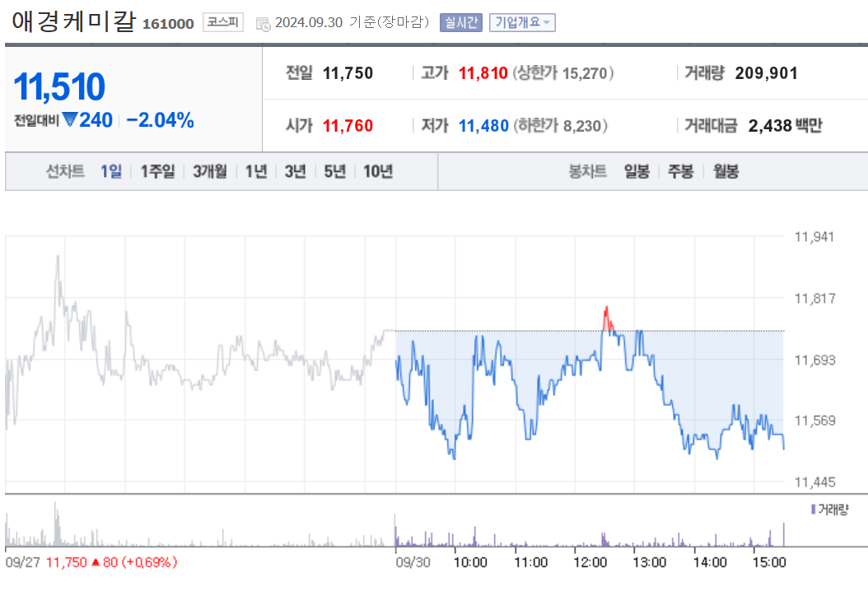Click the upper limit 상한가 15,270 text
The image size is (868, 591).
pos(563,73)
